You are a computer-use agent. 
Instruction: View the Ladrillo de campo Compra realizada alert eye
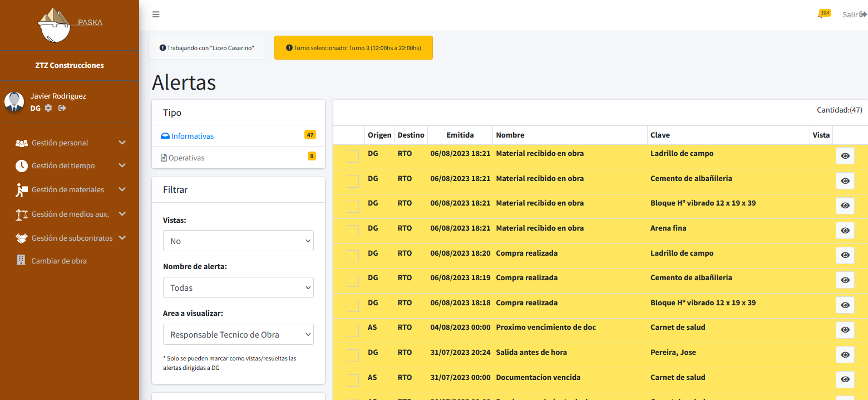click(845, 255)
